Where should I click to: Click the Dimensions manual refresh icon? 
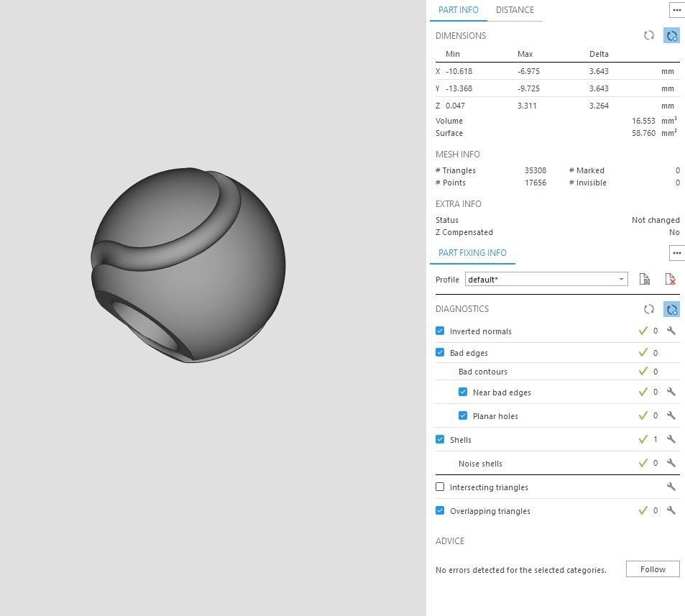pos(649,35)
